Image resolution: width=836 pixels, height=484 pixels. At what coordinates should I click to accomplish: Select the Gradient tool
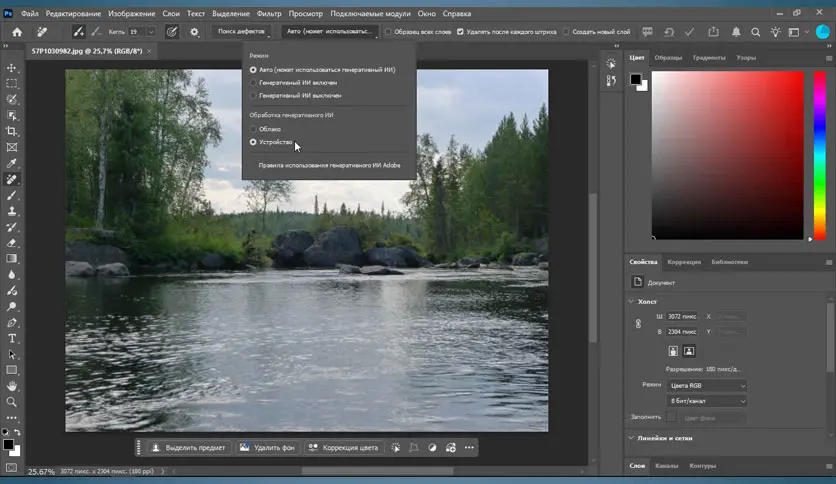tap(11, 259)
